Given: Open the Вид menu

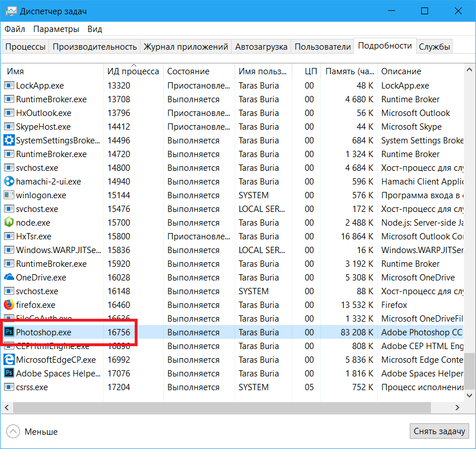Looking at the screenshot, I should coord(95,29).
